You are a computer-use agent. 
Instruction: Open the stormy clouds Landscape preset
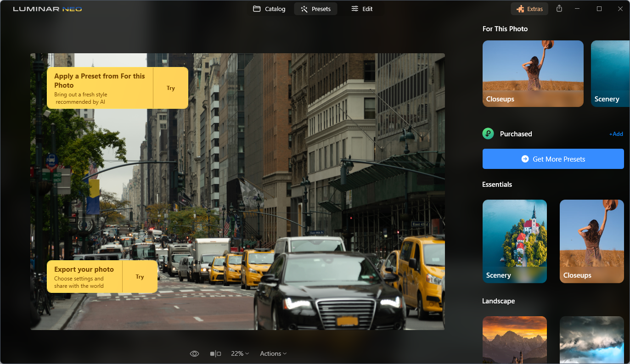[592, 340]
